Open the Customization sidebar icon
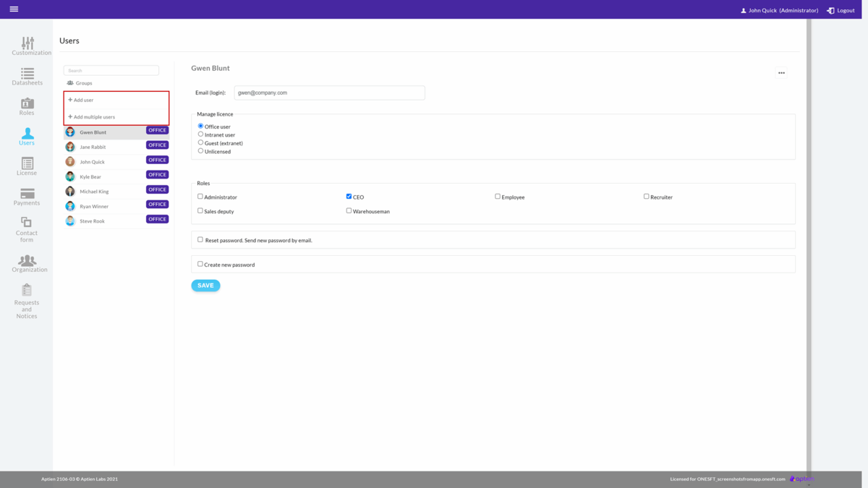Screen dimensions: 868x488 [27, 43]
